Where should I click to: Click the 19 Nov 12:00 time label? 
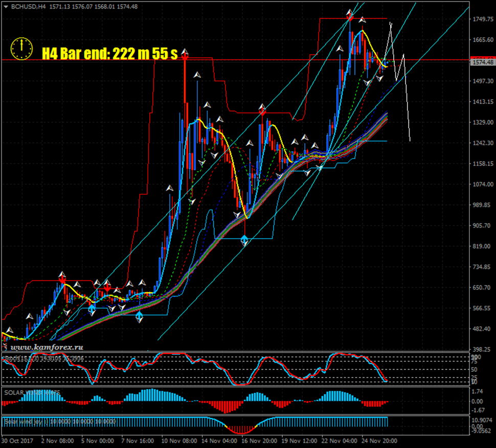299,441
